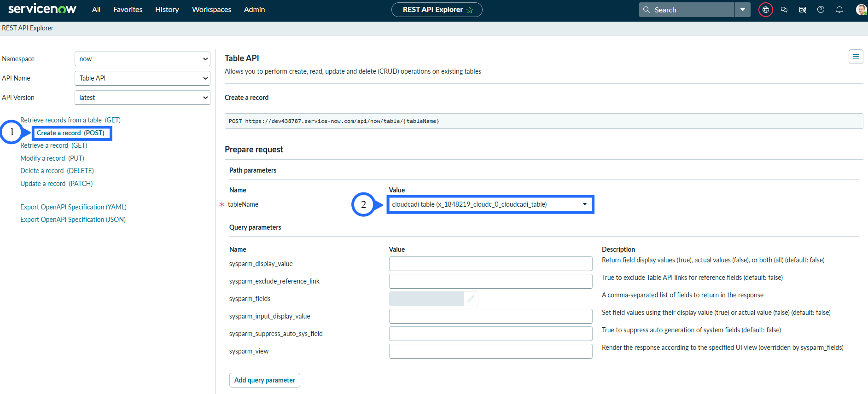
Task: Select Retrieve records from a table (GET)
Action: (x=70, y=120)
